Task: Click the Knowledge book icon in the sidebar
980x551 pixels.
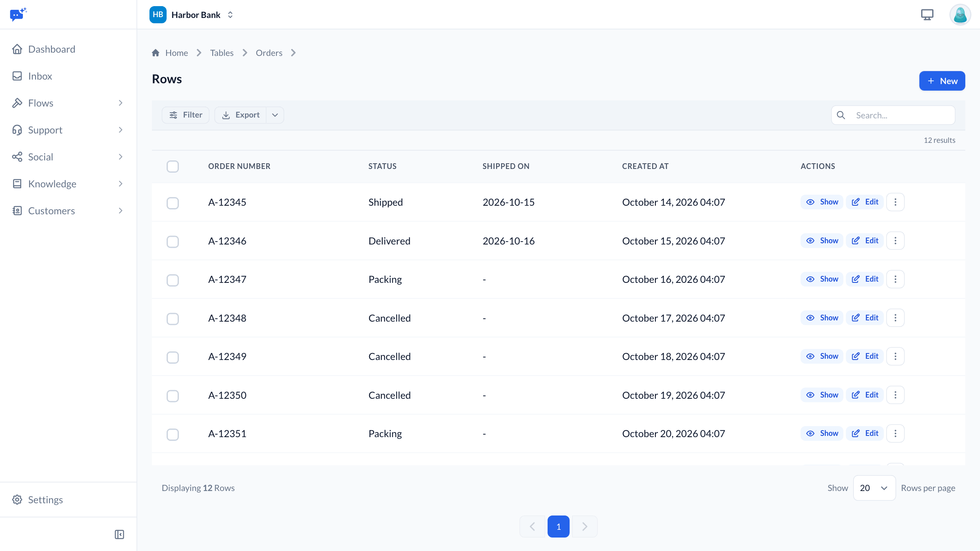Action: (17, 184)
